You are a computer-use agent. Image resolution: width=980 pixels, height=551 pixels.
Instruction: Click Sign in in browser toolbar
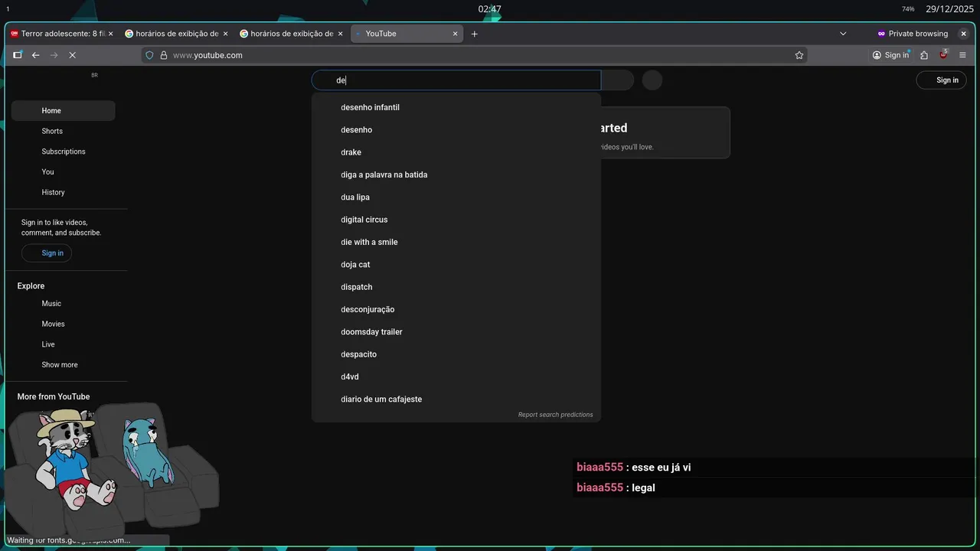(x=890, y=55)
